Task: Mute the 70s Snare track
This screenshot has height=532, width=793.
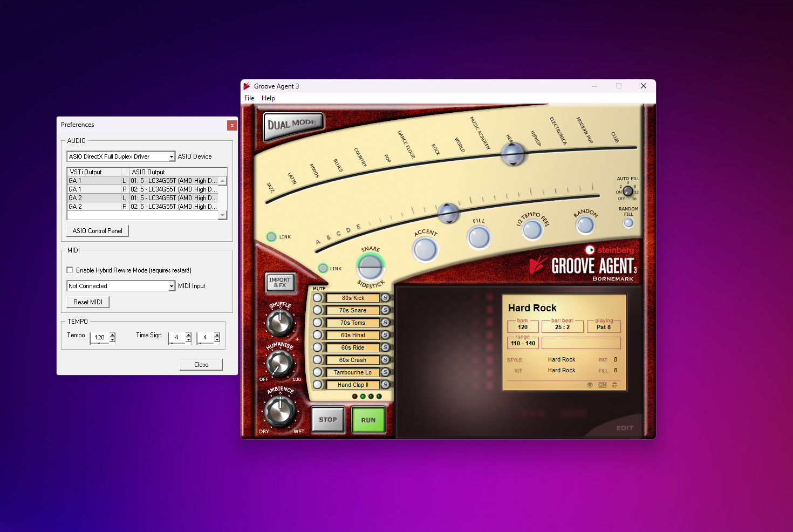Action: click(x=318, y=310)
